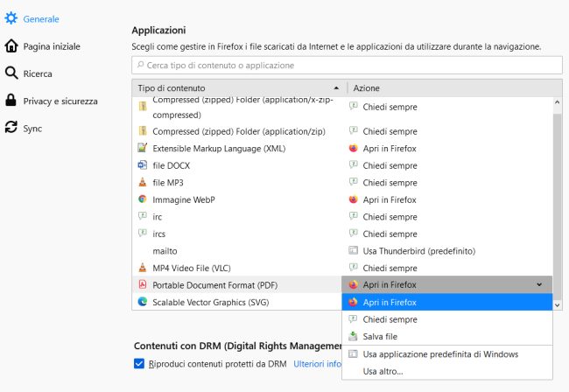Select Apri in Firefox highlighted menu option
The height and width of the screenshot is (392, 569).
click(x=446, y=302)
